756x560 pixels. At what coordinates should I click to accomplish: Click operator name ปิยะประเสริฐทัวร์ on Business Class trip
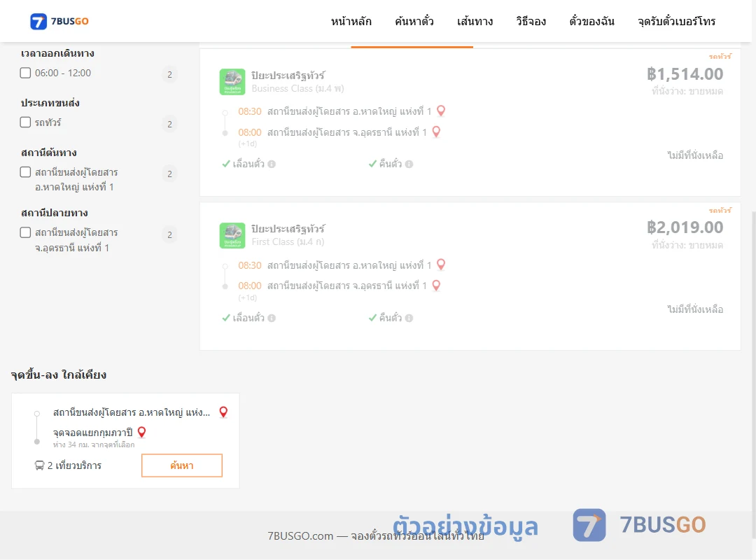pos(288,76)
